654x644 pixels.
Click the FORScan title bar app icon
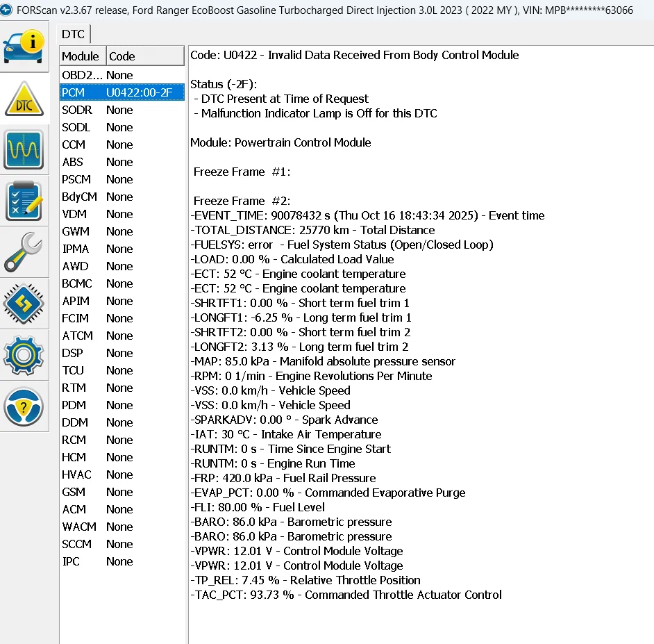coord(7,10)
